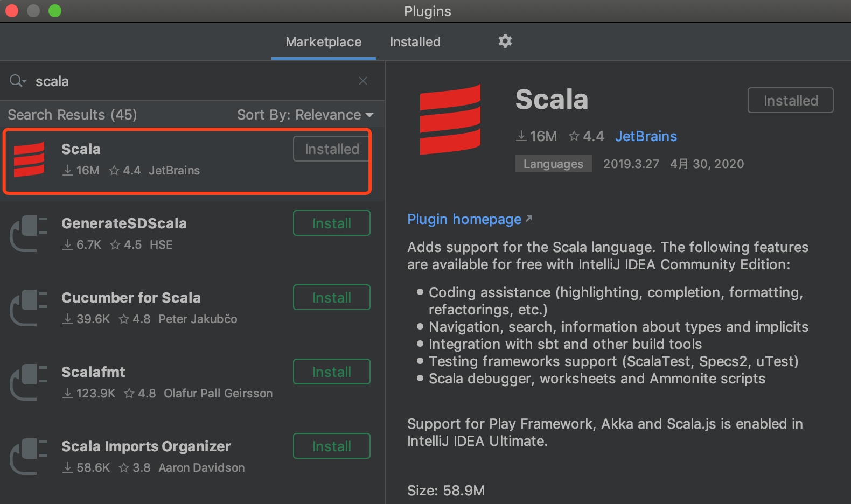This screenshot has height=504, width=851.
Task: Focus the plugin search field containing scala
Action: click(189, 81)
